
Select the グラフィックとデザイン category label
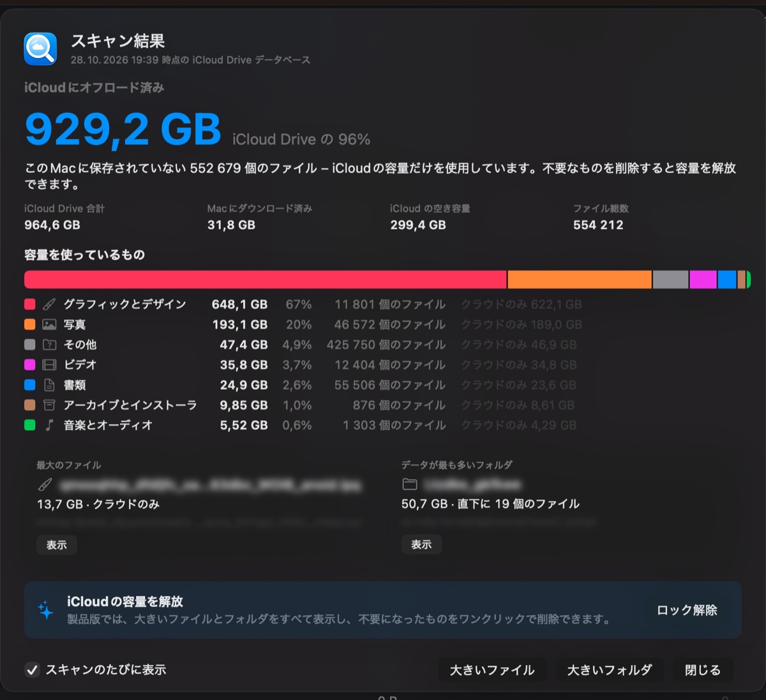(125, 304)
